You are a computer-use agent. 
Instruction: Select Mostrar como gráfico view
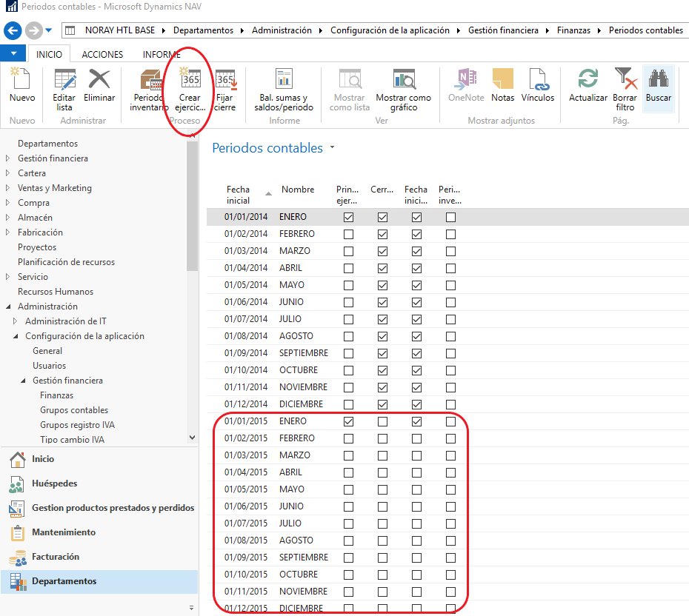[x=403, y=90]
